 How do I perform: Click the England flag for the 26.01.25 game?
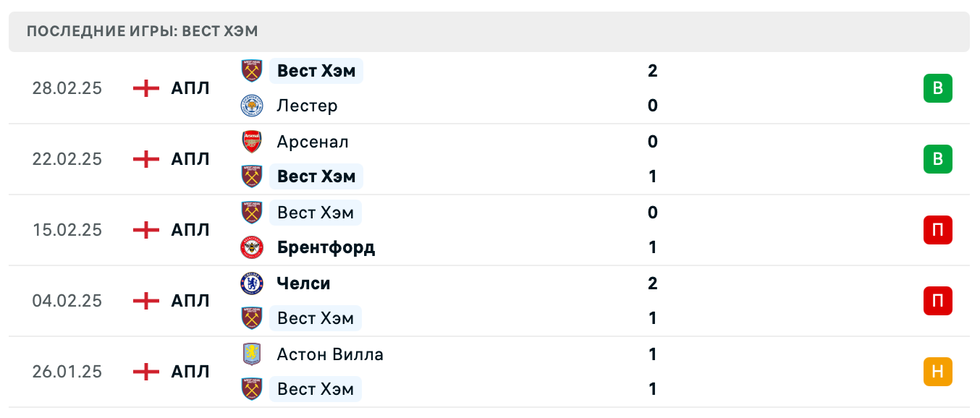click(x=147, y=372)
